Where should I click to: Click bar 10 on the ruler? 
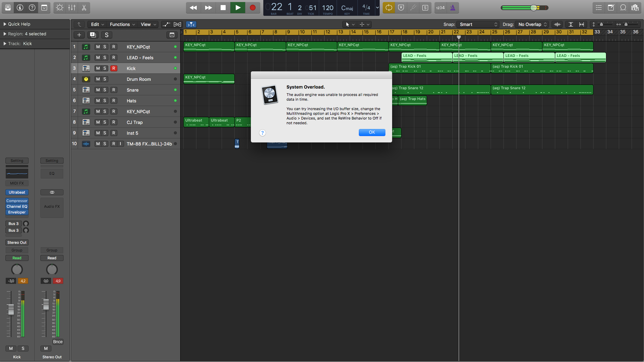point(302,32)
